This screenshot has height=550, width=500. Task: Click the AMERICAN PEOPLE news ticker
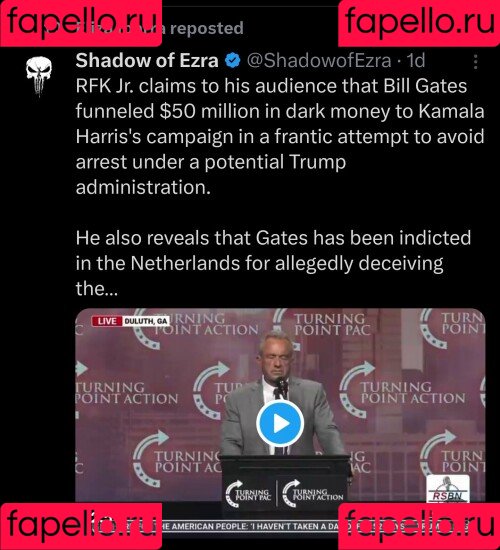pyautogui.click(x=250, y=526)
